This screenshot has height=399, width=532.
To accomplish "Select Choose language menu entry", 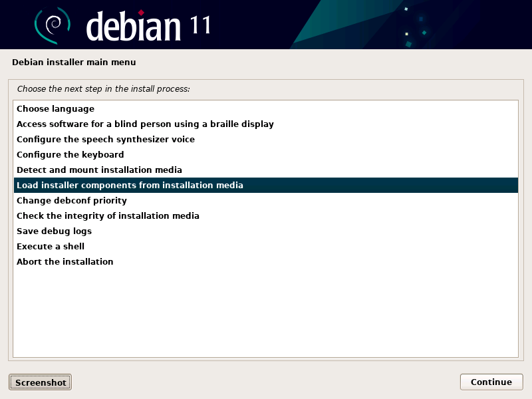I will [x=265, y=109].
